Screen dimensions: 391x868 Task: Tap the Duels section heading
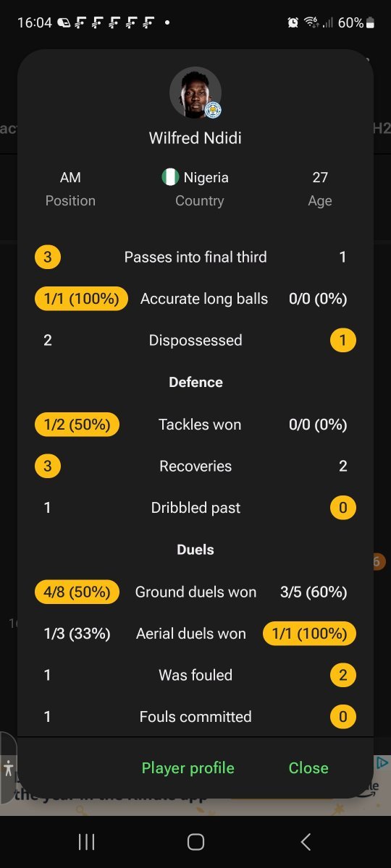pyautogui.click(x=195, y=550)
